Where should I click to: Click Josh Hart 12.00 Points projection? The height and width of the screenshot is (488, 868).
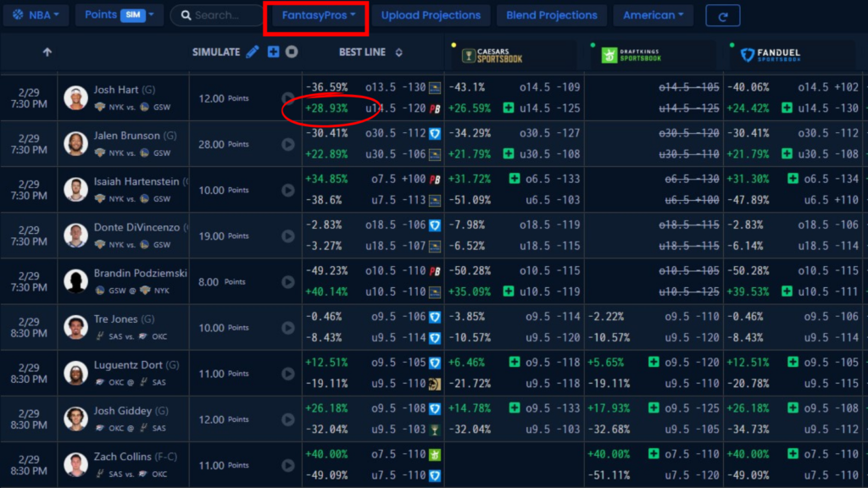click(x=224, y=98)
